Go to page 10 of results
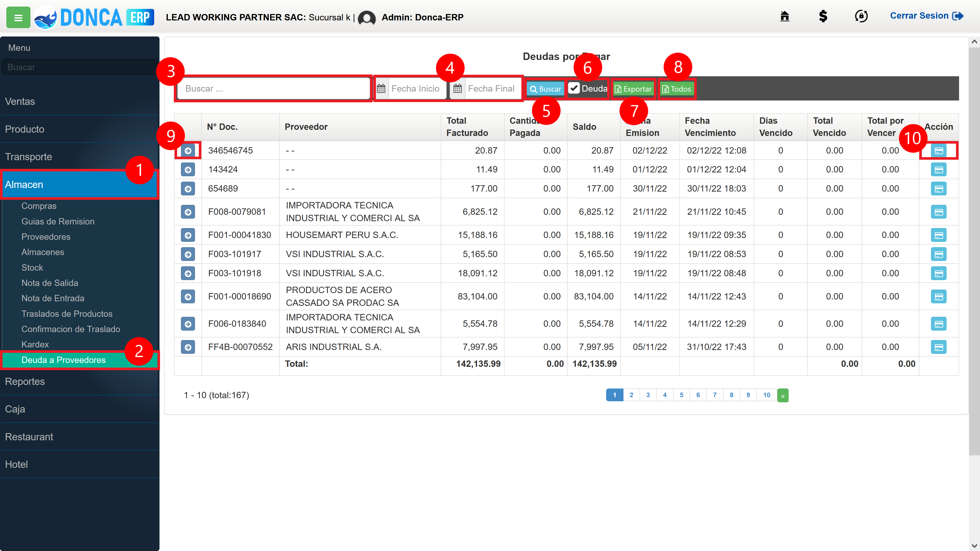Image resolution: width=980 pixels, height=551 pixels. 767,395
